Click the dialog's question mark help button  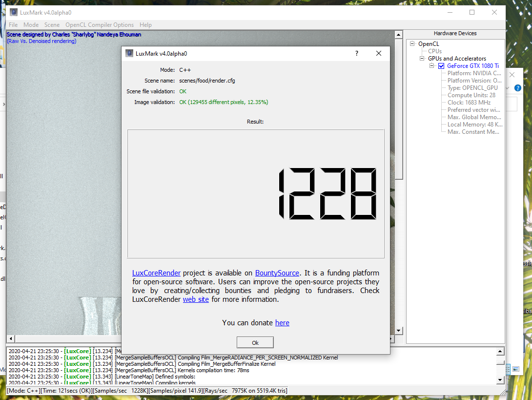(357, 53)
